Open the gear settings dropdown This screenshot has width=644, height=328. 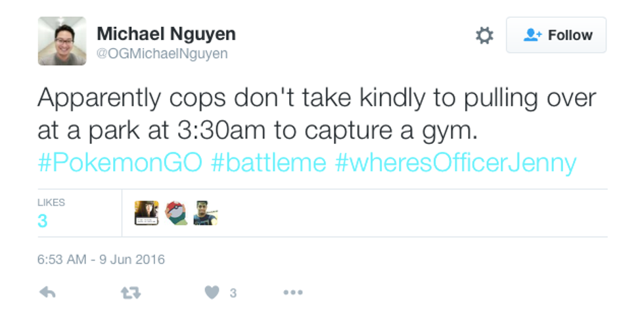tap(484, 35)
